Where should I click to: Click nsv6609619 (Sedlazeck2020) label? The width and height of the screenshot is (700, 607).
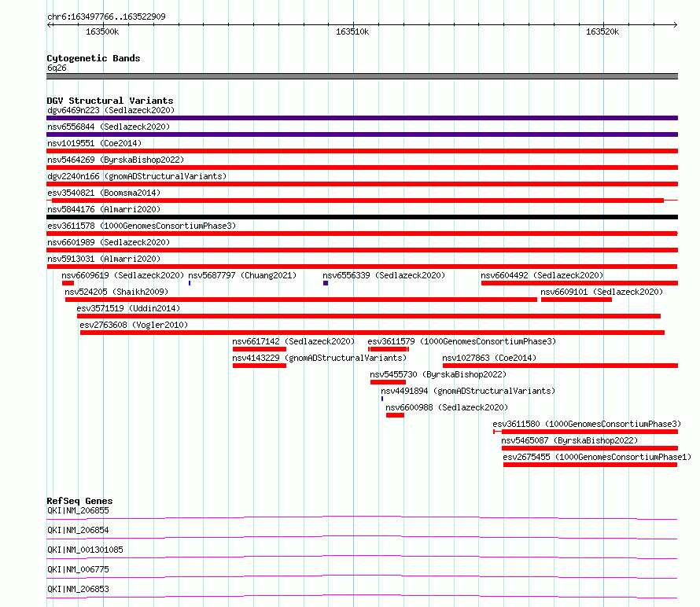point(123,275)
